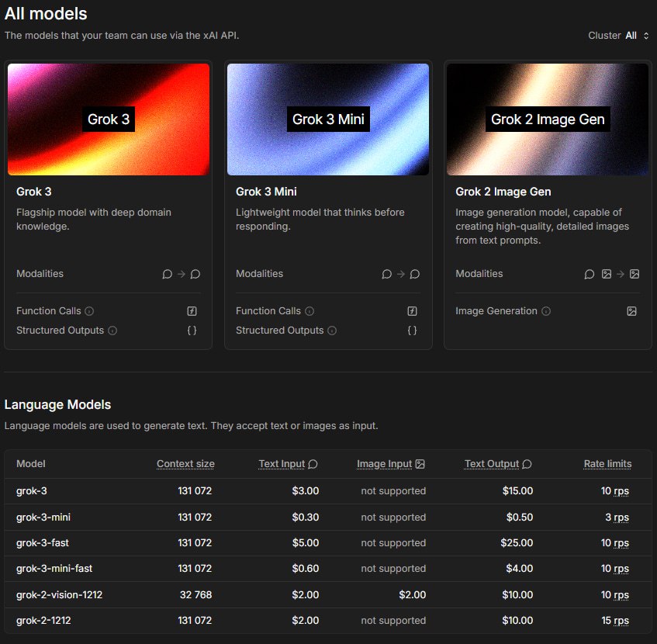The width and height of the screenshot is (657, 644).
Task: Click Function Calls icon on Grok 3 Mini card
Action: tap(412, 311)
